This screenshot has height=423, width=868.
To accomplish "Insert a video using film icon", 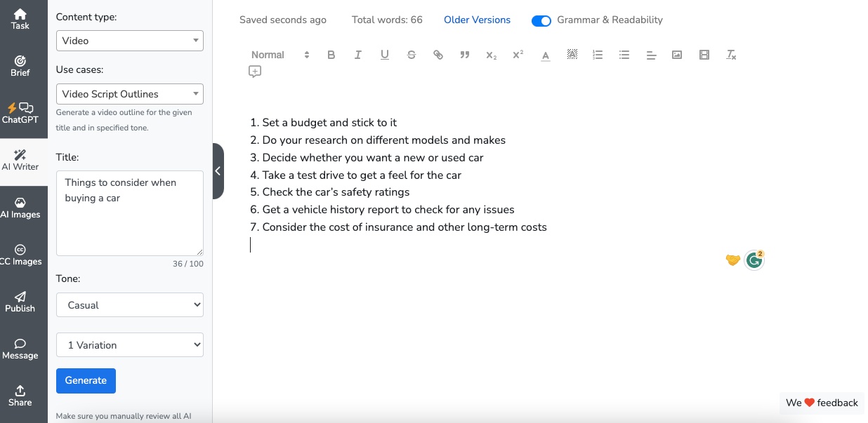I will 704,55.
